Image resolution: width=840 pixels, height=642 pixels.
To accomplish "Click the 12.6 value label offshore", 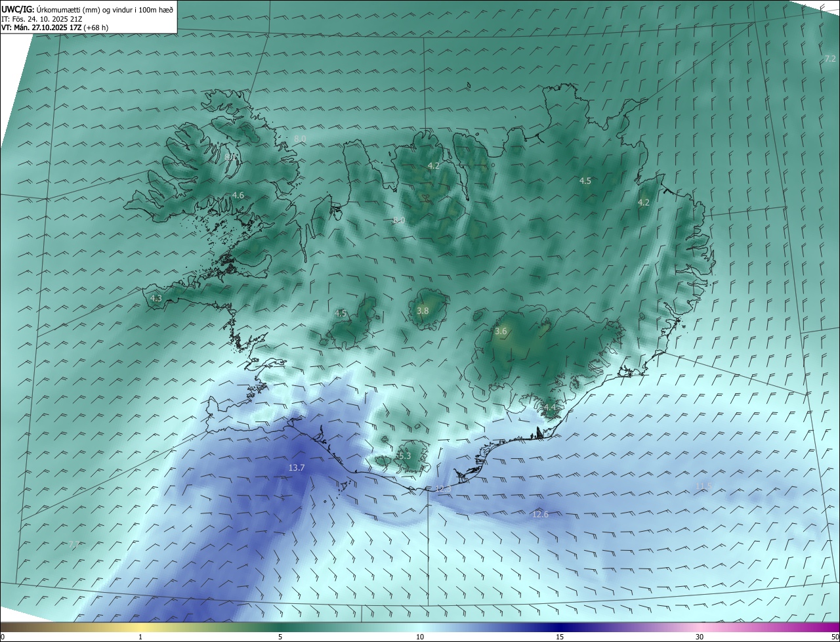I will (x=540, y=514).
